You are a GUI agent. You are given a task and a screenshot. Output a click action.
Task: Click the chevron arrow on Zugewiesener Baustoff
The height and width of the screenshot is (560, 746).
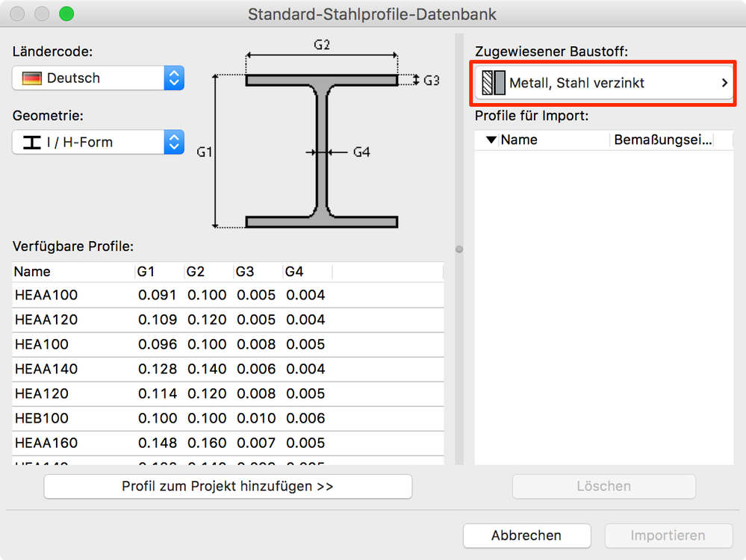tap(724, 83)
